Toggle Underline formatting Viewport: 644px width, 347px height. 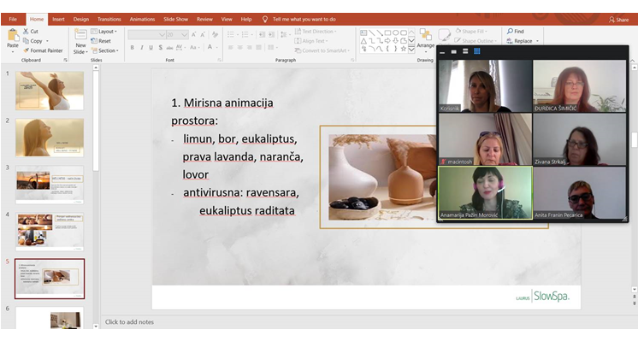[x=151, y=48]
